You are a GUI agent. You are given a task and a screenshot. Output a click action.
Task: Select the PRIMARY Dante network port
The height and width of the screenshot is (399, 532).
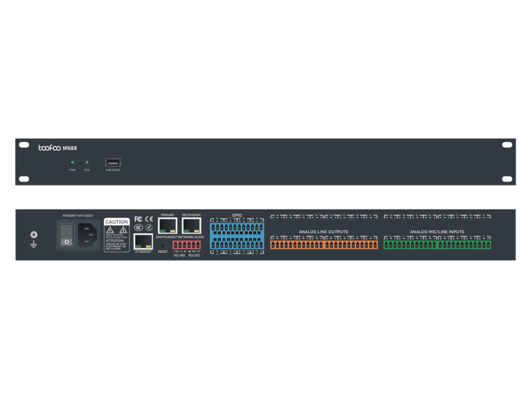click(168, 226)
